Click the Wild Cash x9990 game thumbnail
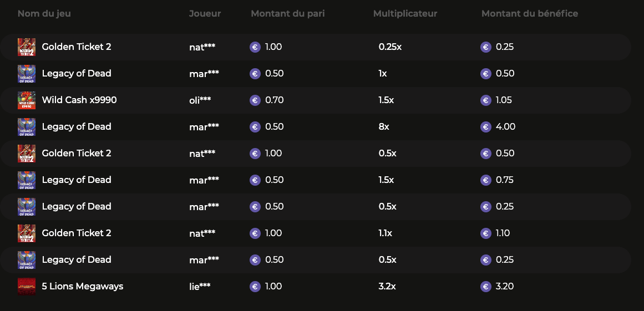This screenshot has height=311, width=644. 27,100
